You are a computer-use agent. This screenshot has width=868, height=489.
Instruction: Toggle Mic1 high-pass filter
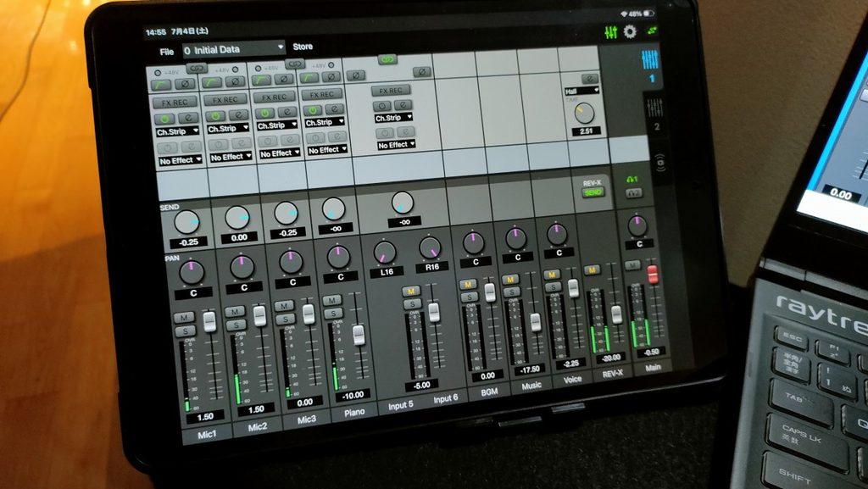click(162, 86)
